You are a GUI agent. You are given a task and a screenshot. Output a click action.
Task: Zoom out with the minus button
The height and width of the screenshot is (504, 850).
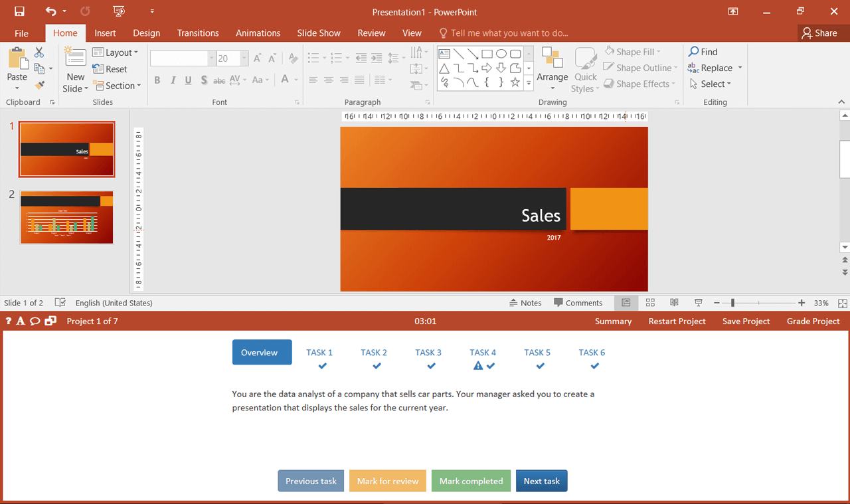tap(717, 303)
